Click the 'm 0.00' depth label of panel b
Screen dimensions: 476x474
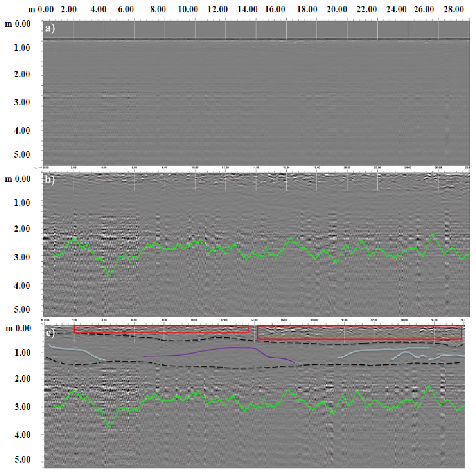click(x=18, y=179)
